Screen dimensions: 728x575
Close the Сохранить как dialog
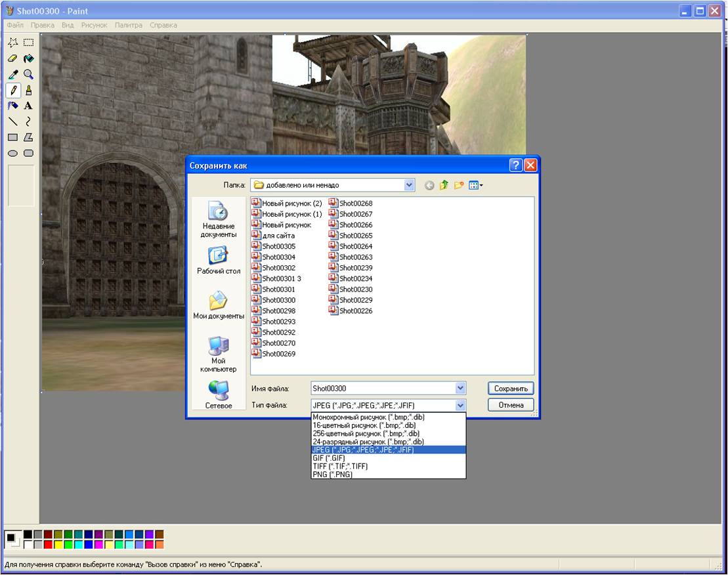[x=530, y=165]
